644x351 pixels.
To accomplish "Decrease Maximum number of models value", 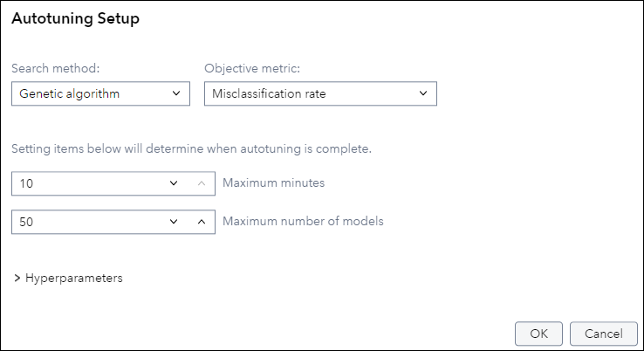I will coord(174,222).
